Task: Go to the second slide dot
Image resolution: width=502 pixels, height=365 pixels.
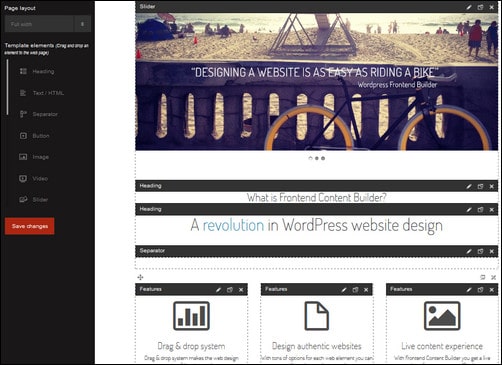Action: (x=317, y=158)
